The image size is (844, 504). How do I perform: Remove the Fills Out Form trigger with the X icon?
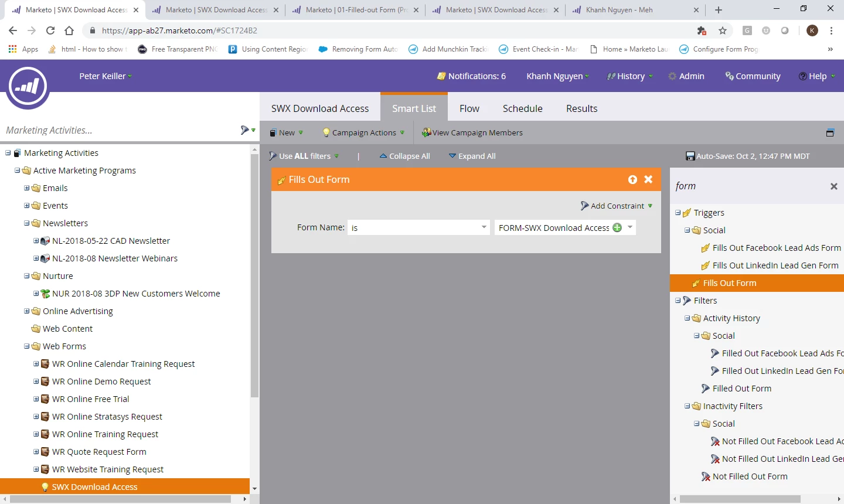(648, 179)
